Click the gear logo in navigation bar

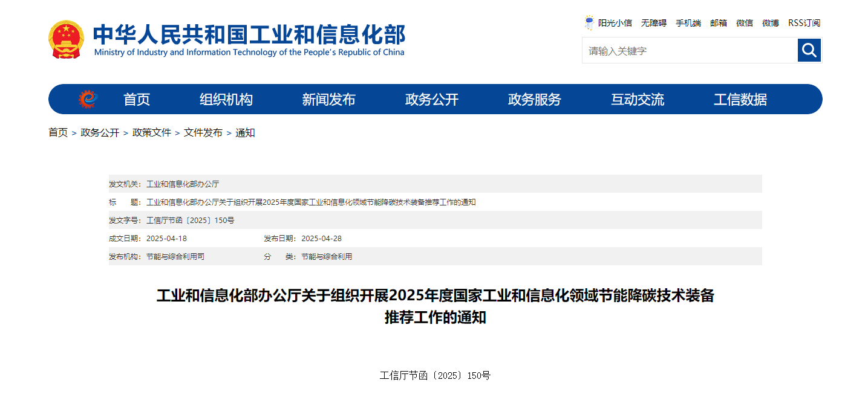pos(88,99)
